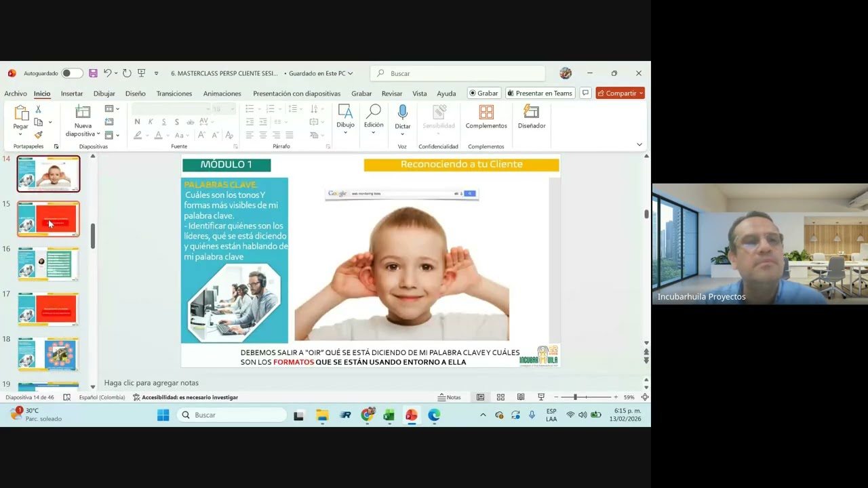
Task: Switch to the Revisar tab
Action: pyautogui.click(x=392, y=94)
